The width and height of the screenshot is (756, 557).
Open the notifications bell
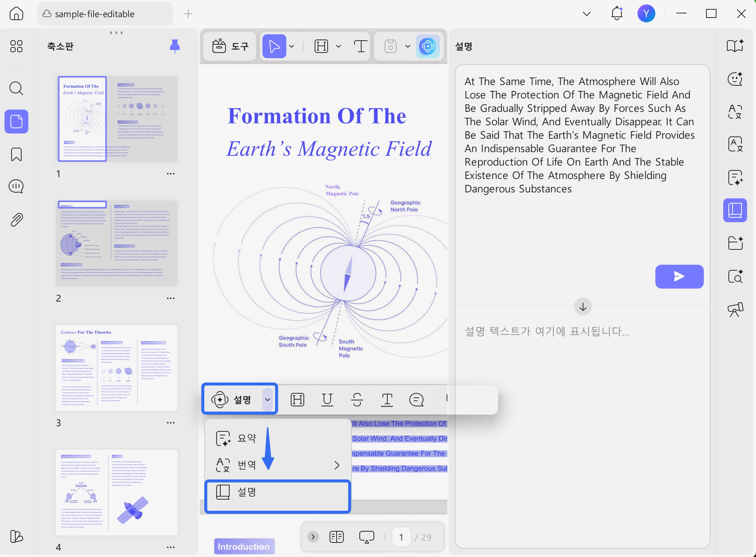pyautogui.click(x=617, y=14)
